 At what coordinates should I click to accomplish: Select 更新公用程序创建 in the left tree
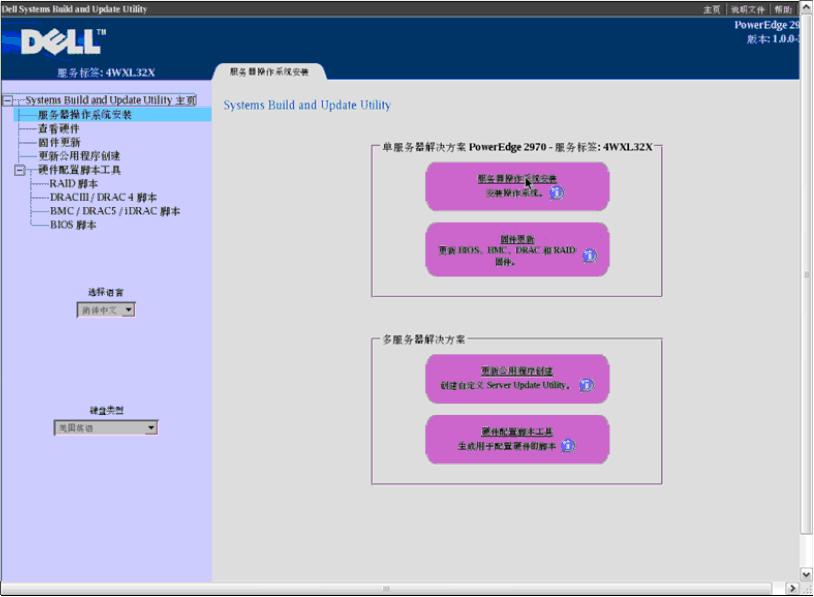coord(79,156)
